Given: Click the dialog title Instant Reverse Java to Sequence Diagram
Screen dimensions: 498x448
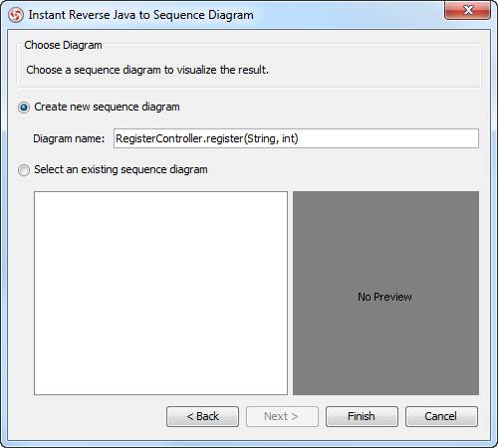Looking at the screenshot, I should (140, 15).
